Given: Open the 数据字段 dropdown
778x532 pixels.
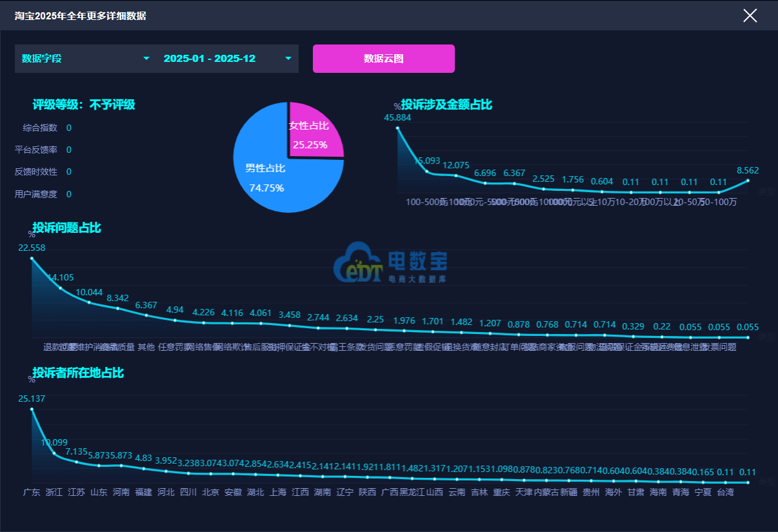Looking at the screenshot, I should coord(85,59).
